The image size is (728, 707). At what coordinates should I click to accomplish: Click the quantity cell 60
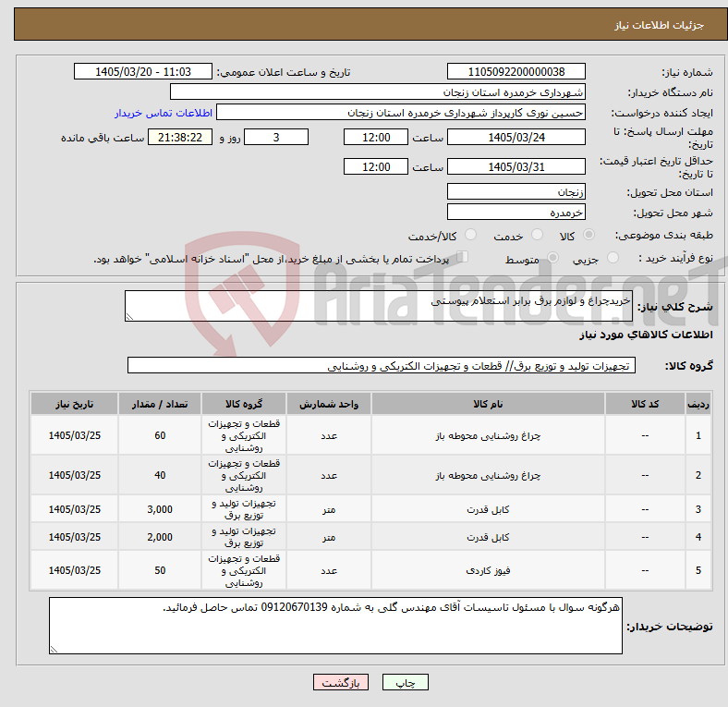pos(160,435)
